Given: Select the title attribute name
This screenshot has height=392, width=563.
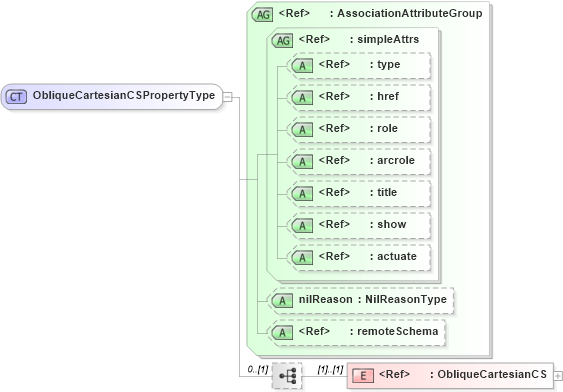Looking at the screenshot, I should click(387, 192).
